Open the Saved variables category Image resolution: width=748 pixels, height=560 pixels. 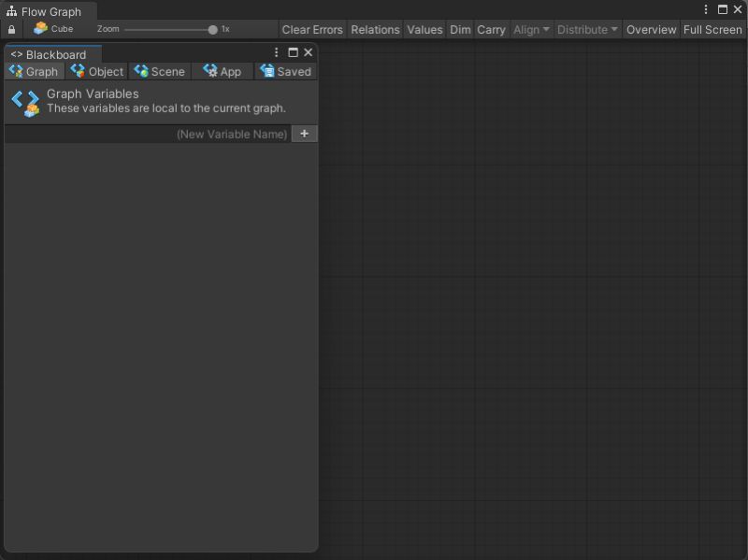click(x=267, y=71)
